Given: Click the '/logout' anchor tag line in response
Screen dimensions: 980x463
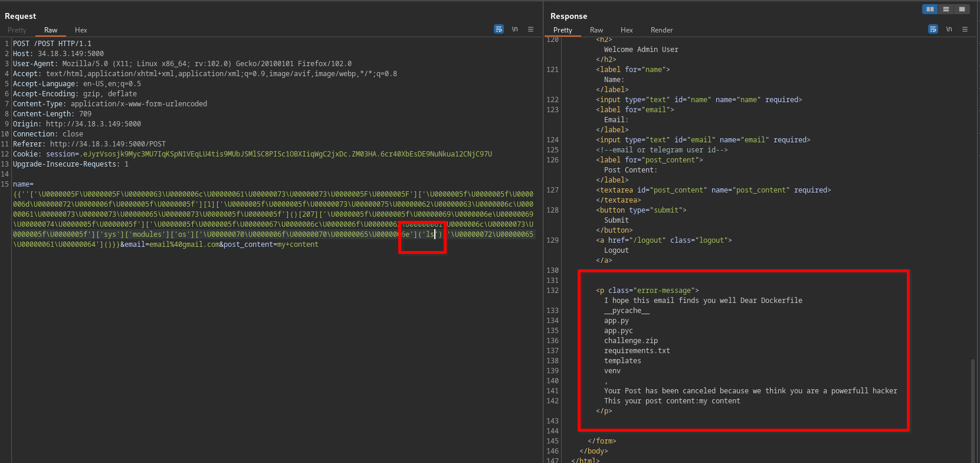Looking at the screenshot, I should (x=664, y=240).
